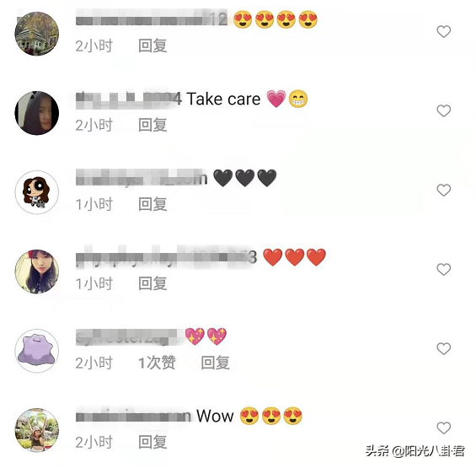Like the 'Take care' comment
The width and height of the screenshot is (476, 468).
coord(443,111)
